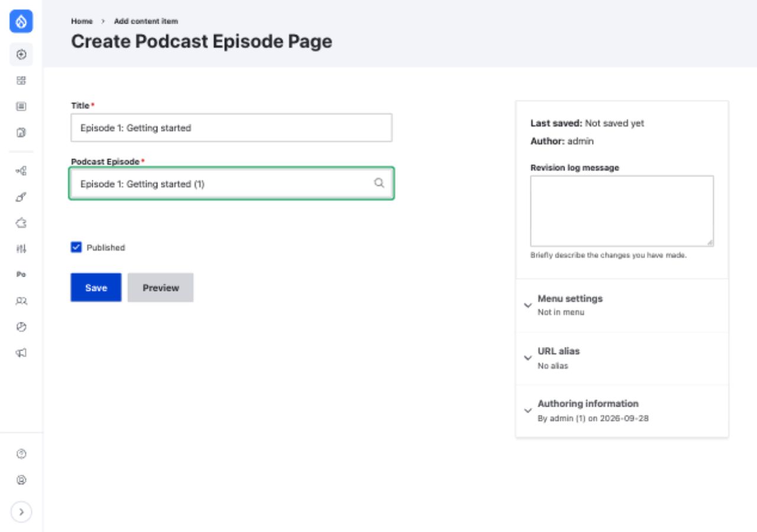Open the Content list icon in sidebar
The width and height of the screenshot is (757, 532).
[x=21, y=107]
